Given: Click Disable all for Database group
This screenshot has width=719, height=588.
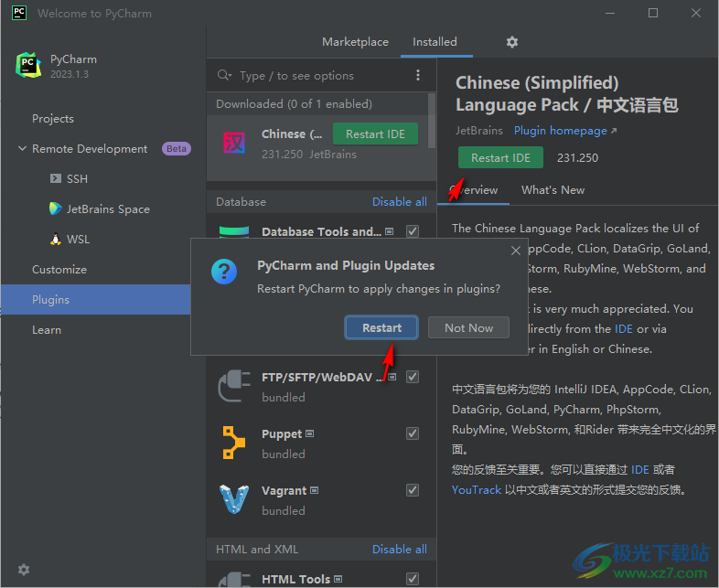Looking at the screenshot, I should point(400,202).
